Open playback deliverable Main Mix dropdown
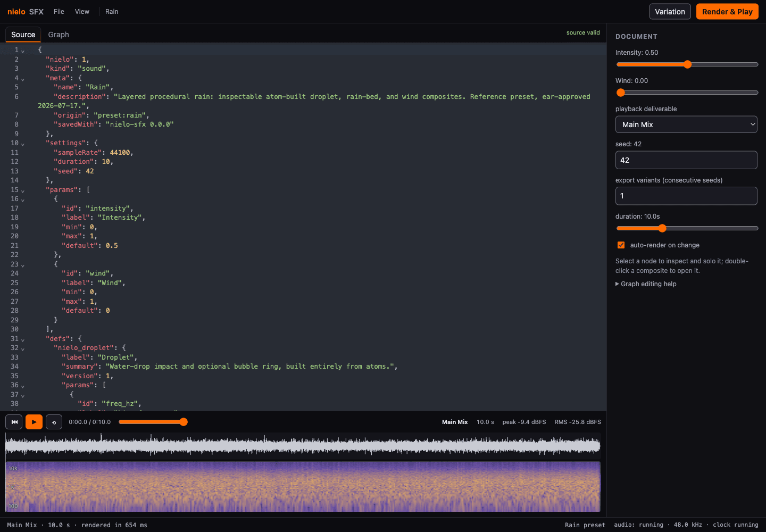The height and width of the screenshot is (532, 766). 686,124
